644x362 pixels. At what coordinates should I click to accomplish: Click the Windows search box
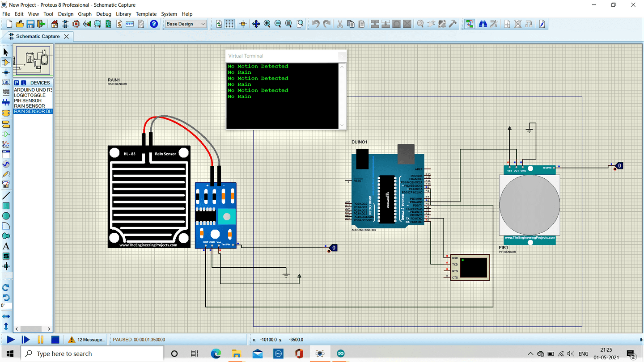click(93, 354)
